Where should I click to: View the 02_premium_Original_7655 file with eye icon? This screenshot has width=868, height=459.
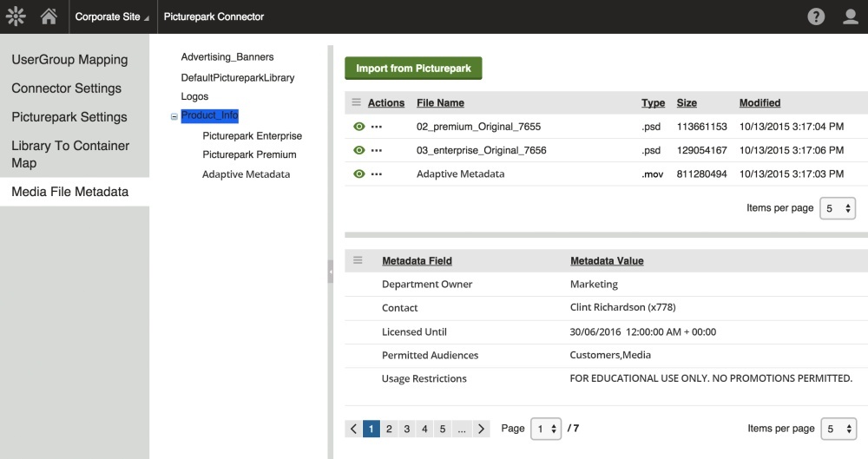click(x=358, y=127)
